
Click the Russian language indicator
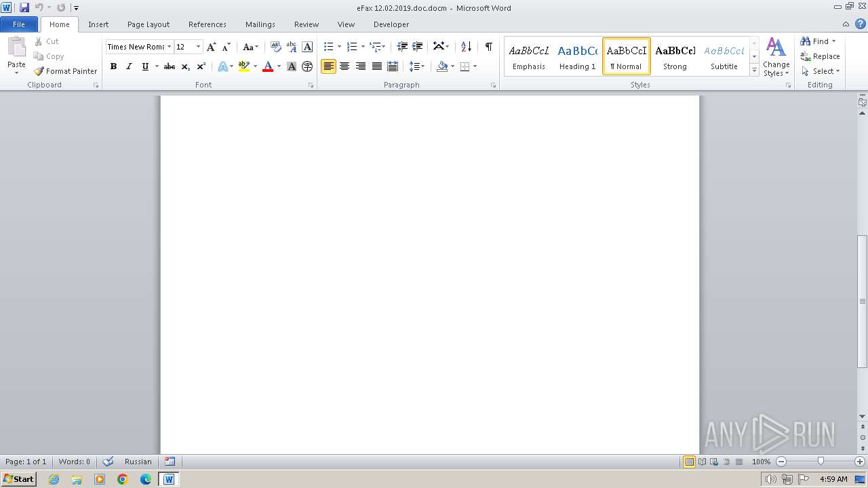click(138, 462)
